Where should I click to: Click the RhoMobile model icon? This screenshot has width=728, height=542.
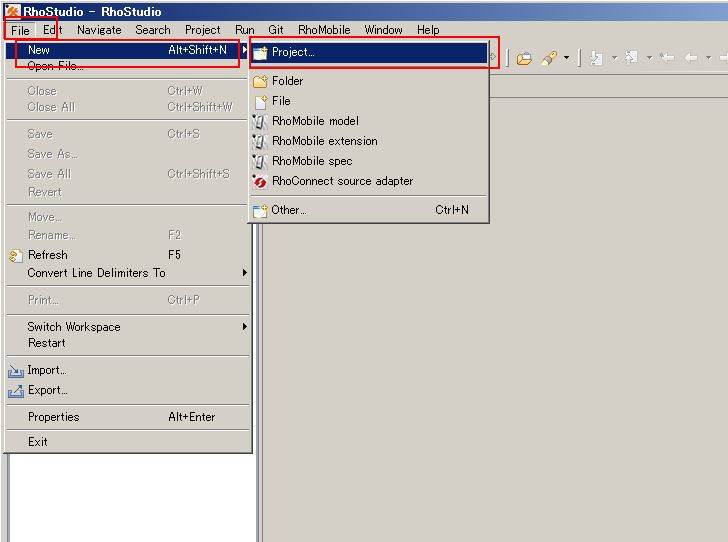coord(260,122)
